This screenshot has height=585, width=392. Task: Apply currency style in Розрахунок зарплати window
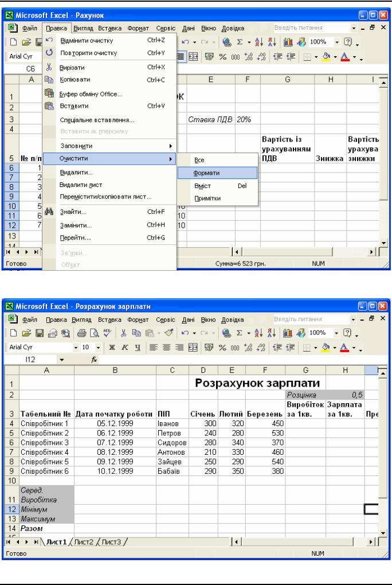coord(209,348)
